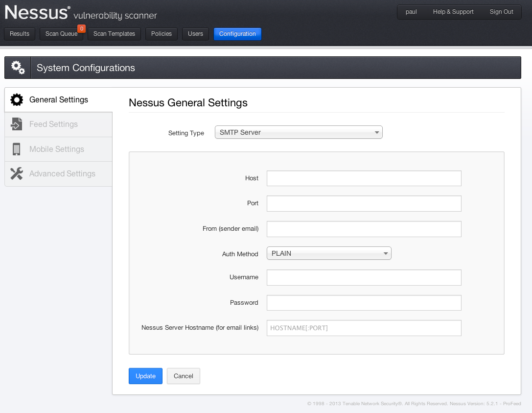
Task: Click the Advanced Settings wrench icon
Action: [x=16, y=173]
